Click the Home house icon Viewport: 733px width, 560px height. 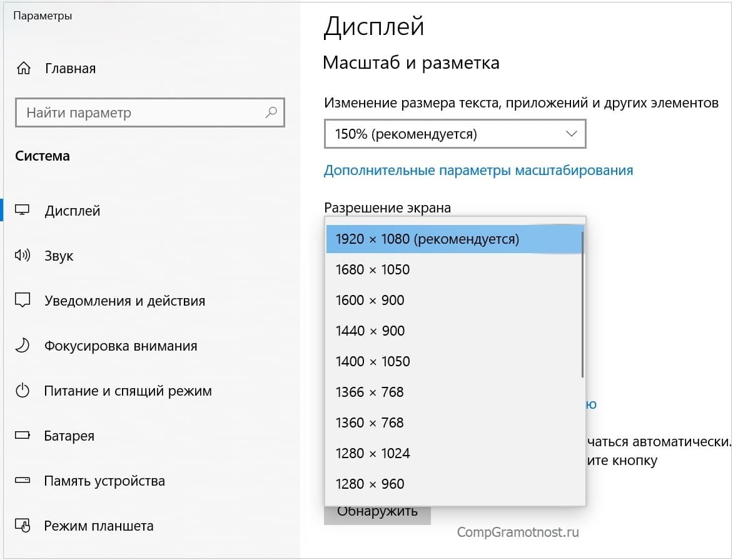(23, 68)
